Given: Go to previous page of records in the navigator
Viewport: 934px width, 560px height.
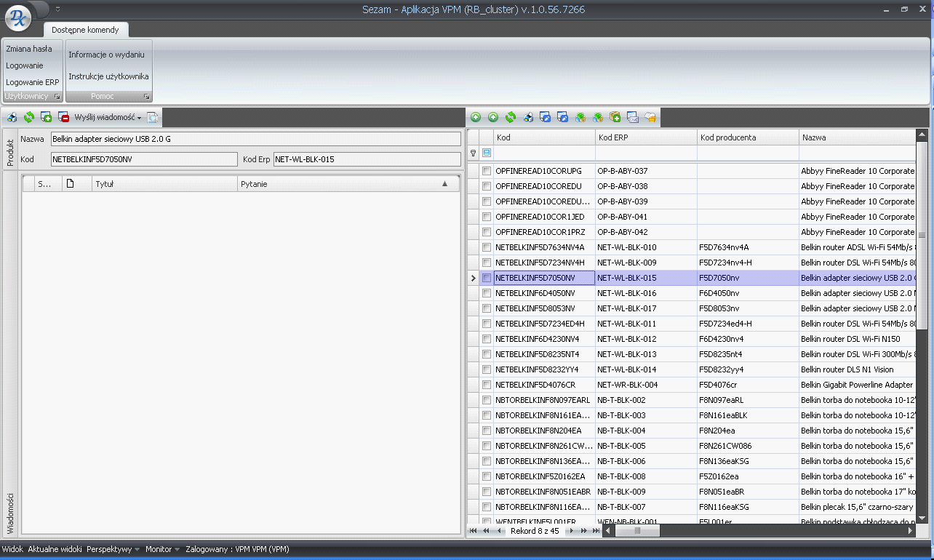Looking at the screenshot, I should pyautogui.click(x=486, y=531).
